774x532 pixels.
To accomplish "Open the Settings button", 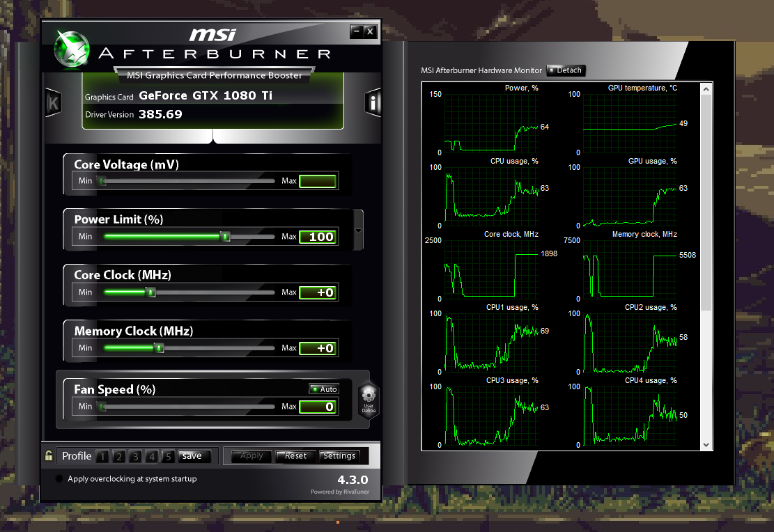I will [x=339, y=456].
